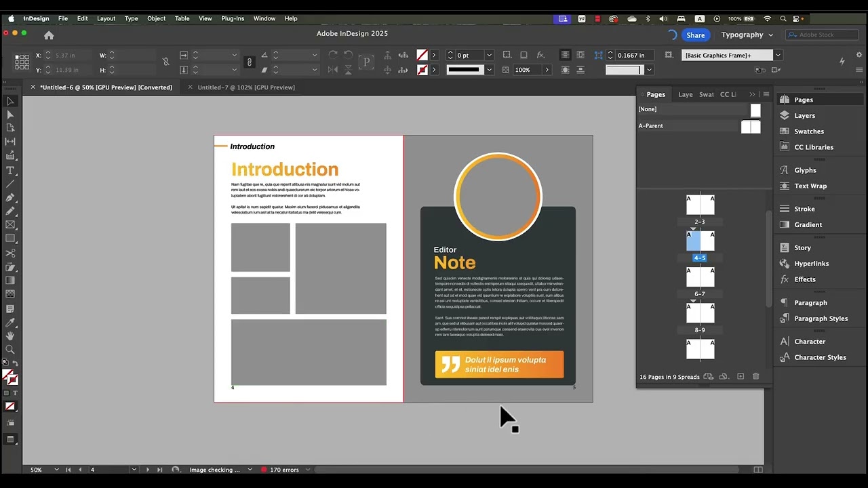
Task: Open the stroke style dropdown
Action: 489,70
